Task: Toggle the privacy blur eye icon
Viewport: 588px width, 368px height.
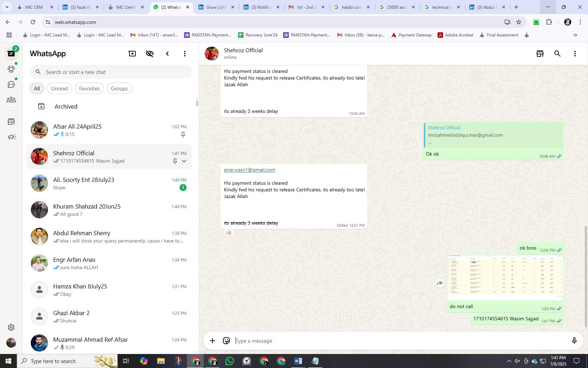Action: coord(150,54)
